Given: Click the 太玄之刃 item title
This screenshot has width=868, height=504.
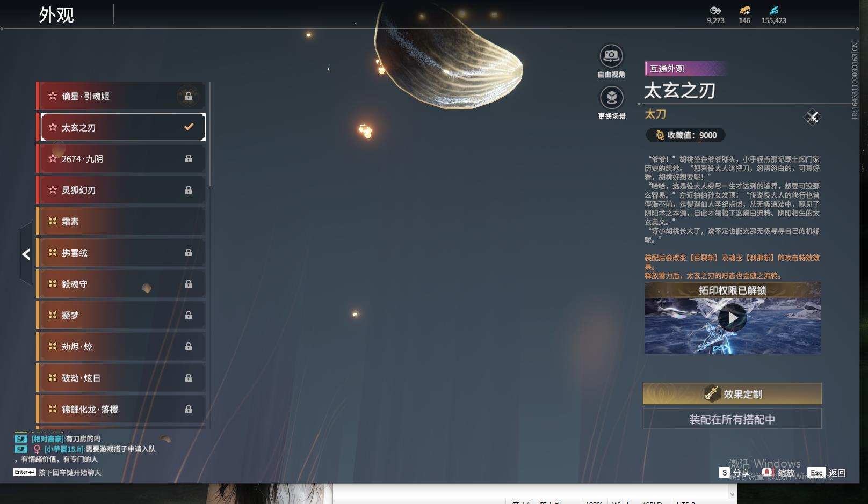Looking at the screenshot, I should click(x=679, y=91).
